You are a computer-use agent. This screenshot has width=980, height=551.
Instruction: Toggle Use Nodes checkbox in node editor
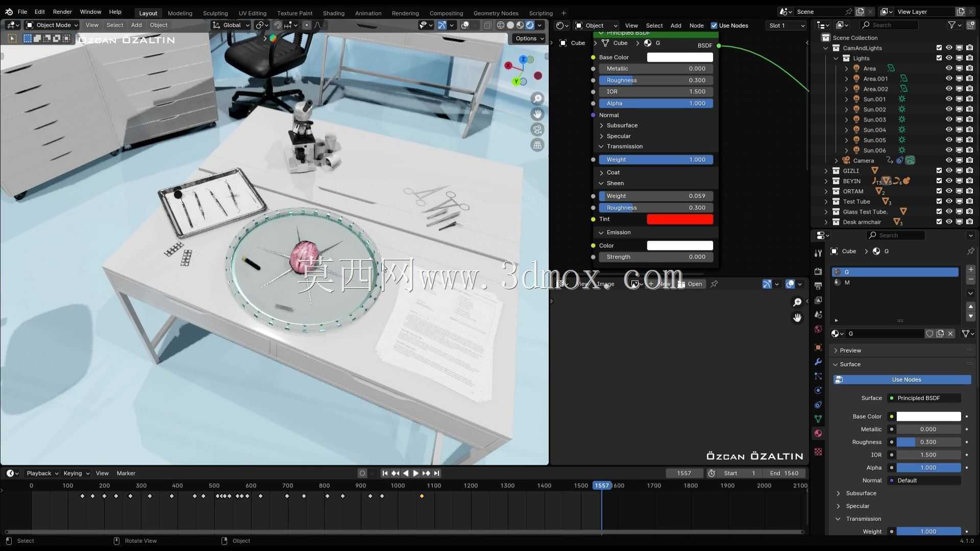click(714, 26)
